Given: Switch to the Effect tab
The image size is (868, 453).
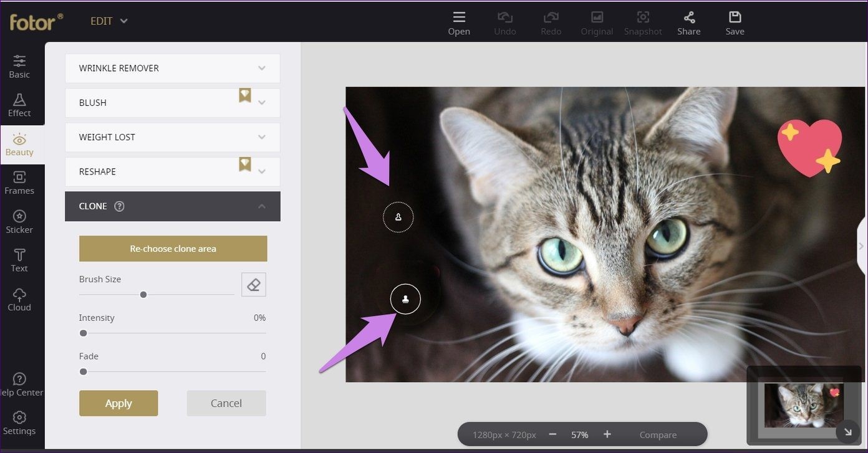Looking at the screenshot, I should pyautogui.click(x=19, y=105).
